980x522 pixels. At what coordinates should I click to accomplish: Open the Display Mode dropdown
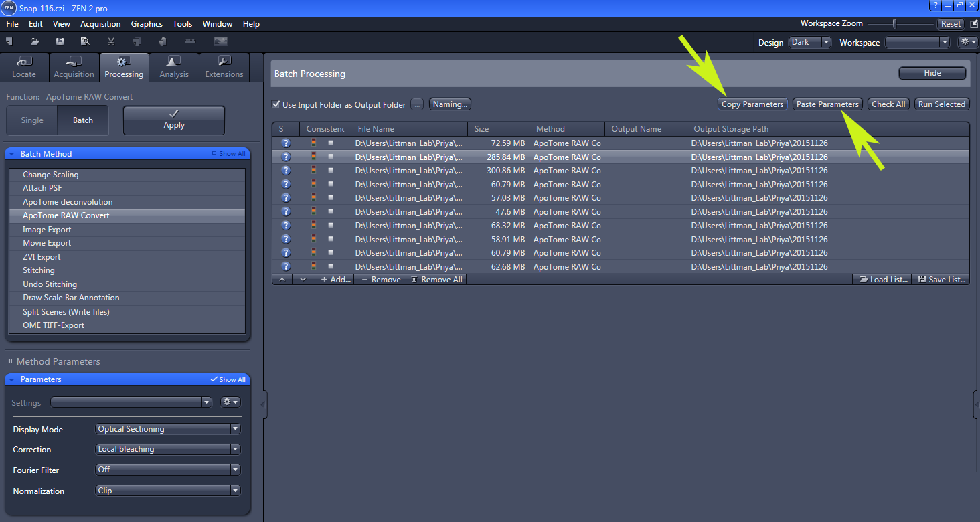[x=167, y=429]
